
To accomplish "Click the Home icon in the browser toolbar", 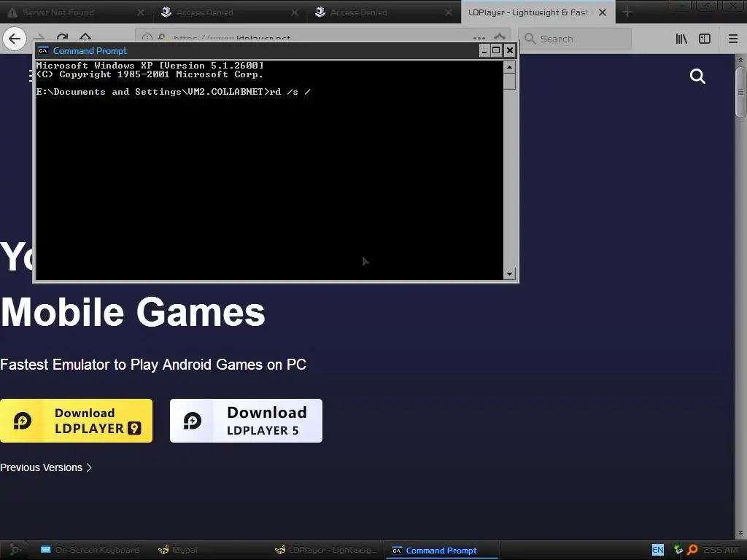I will tap(85, 37).
